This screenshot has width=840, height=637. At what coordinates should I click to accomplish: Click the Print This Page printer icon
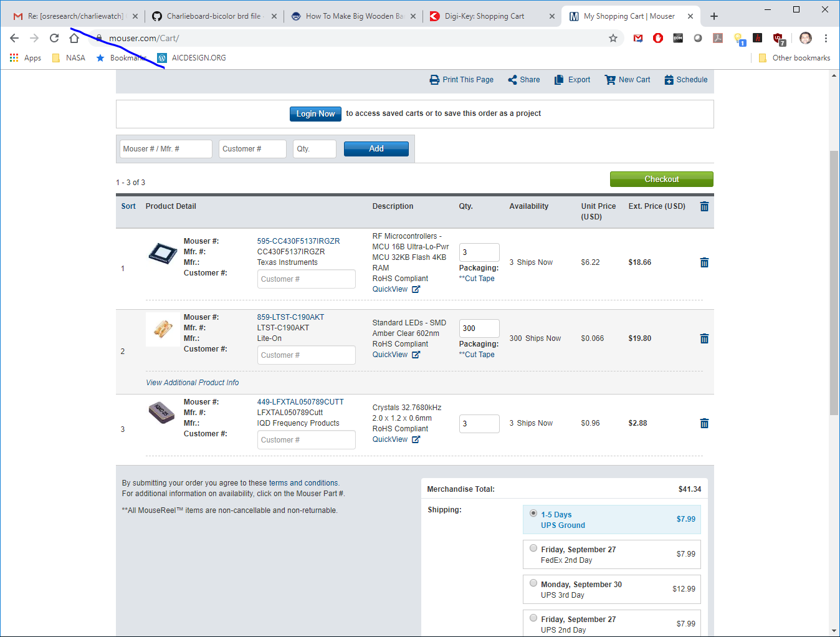tap(434, 80)
